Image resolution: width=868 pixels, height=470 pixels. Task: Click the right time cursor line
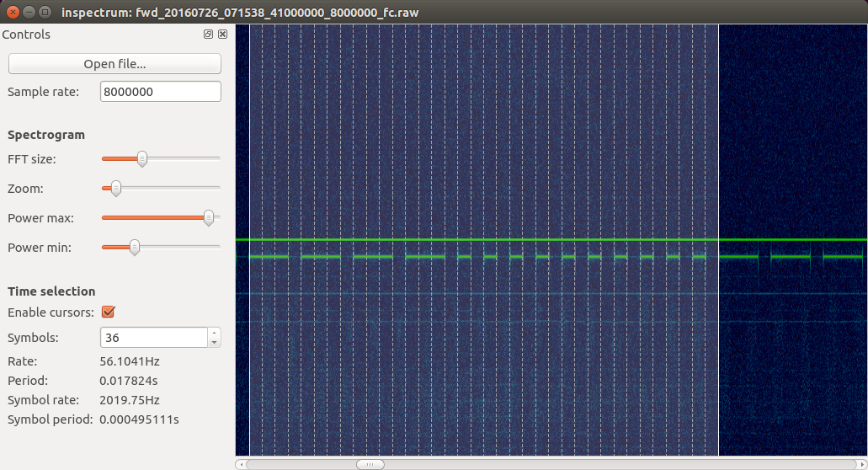pos(718,240)
